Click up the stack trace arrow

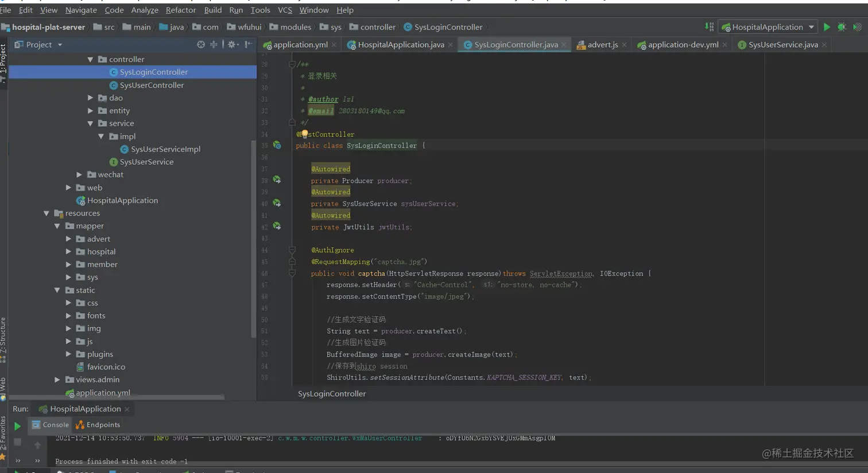click(x=37, y=445)
